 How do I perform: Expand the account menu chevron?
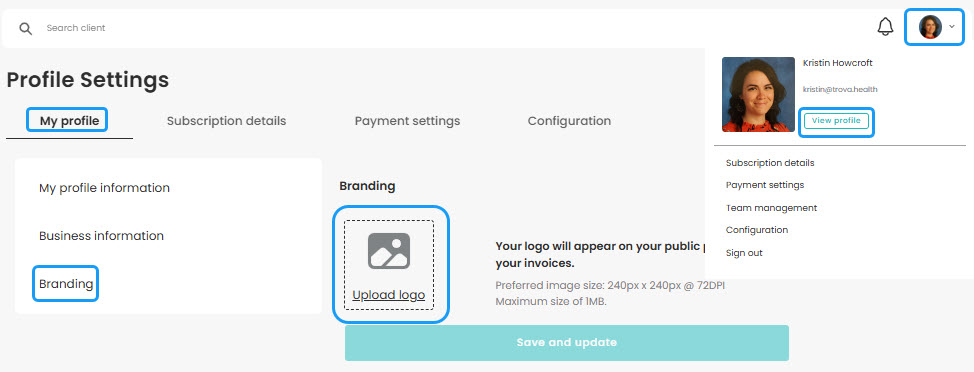[952, 27]
